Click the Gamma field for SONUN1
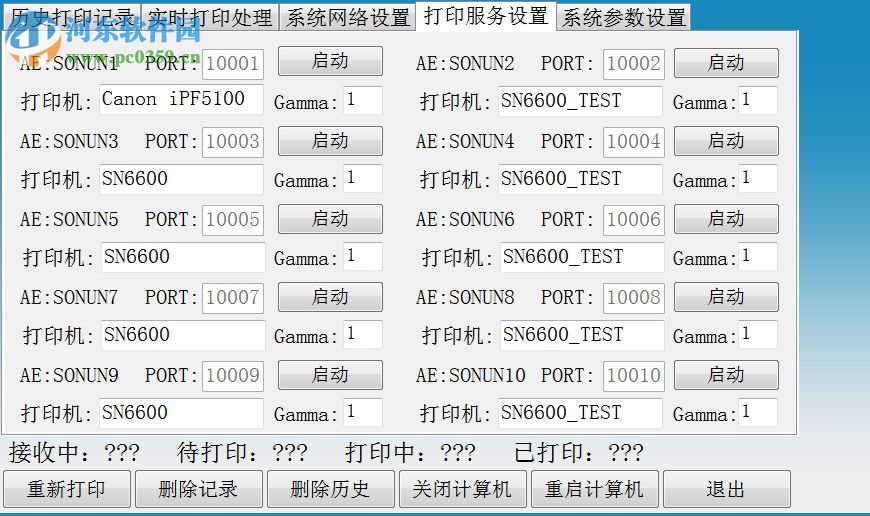This screenshot has height=516, width=870. tap(363, 100)
